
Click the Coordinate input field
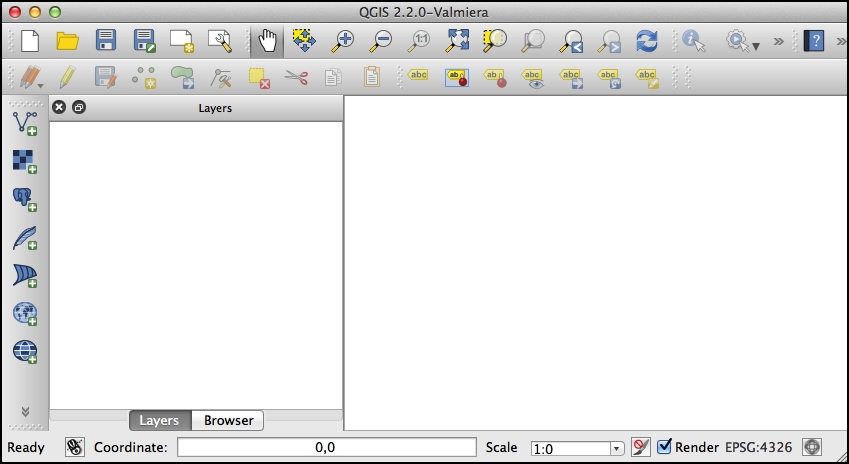coord(326,447)
